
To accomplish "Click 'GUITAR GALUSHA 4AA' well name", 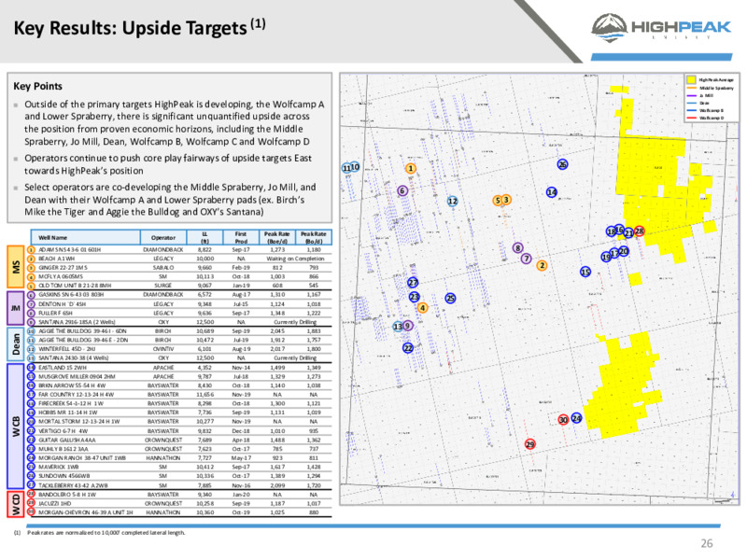I will [x=67, y=440].
